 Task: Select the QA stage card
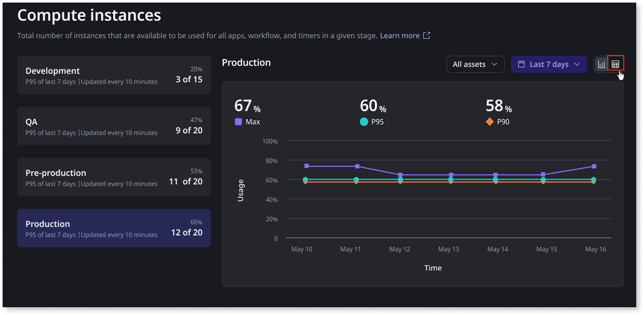tap(114, 126)
